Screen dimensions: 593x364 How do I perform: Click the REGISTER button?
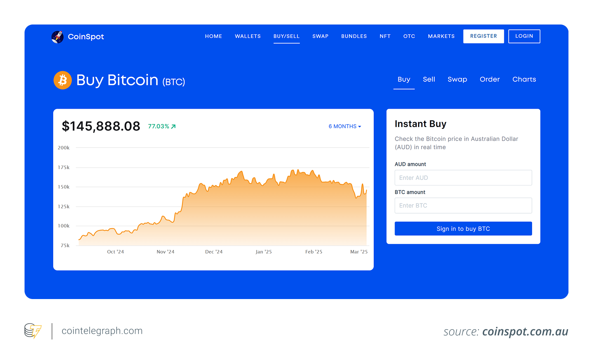click(483, 36)
